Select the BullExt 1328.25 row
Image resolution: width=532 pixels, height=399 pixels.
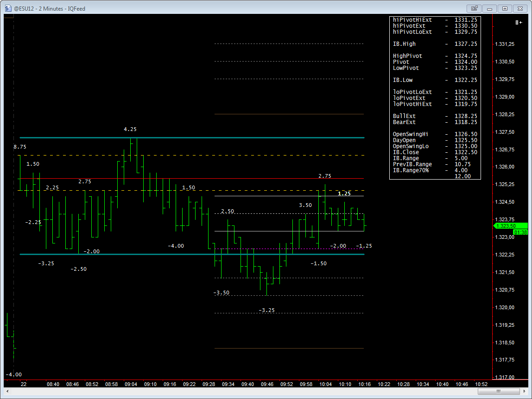pyautogui.click(x=435, y=116)
